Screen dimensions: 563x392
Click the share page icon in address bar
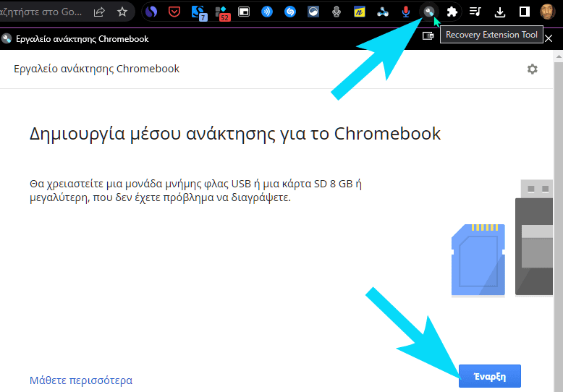click(x=99, y=12)
